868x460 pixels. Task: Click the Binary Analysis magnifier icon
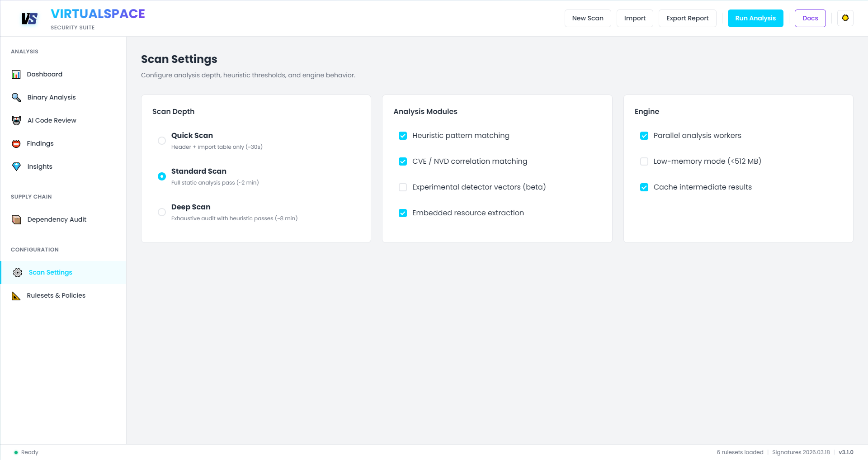point(16,97)
